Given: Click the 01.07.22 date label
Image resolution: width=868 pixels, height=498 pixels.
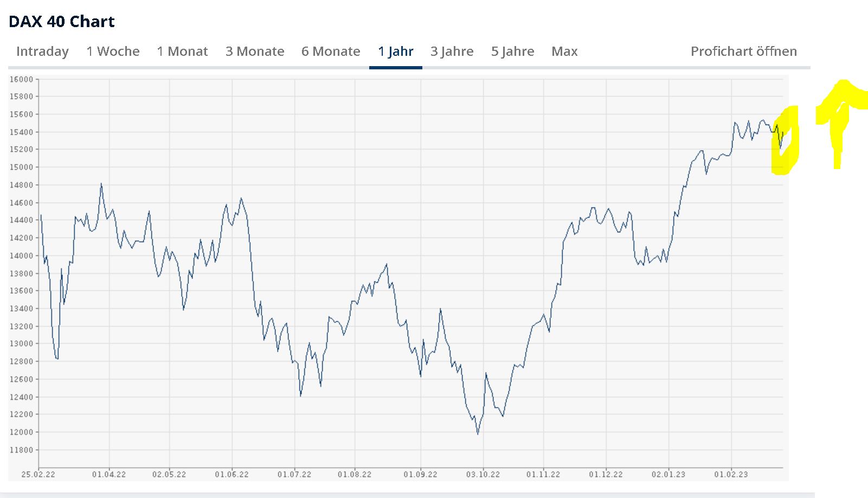Looking at the screenshot, I should [295, 474].
